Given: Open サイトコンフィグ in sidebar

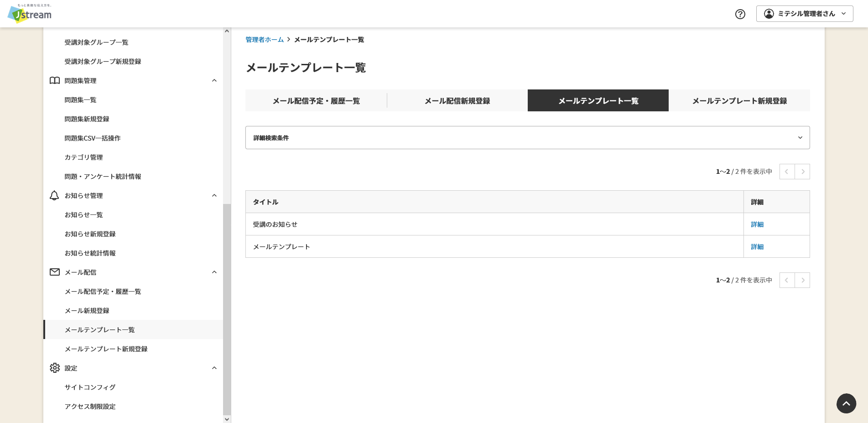Looking at the screenshot, I should tap(90, 387).
